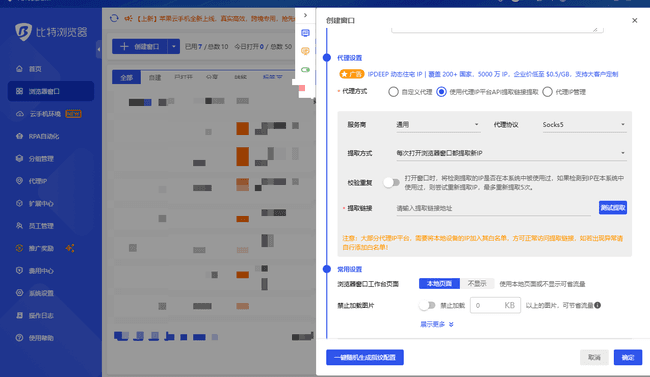Open the 提取方式 dropdown
Screen dimensions: 650x377
coord(511,153)
